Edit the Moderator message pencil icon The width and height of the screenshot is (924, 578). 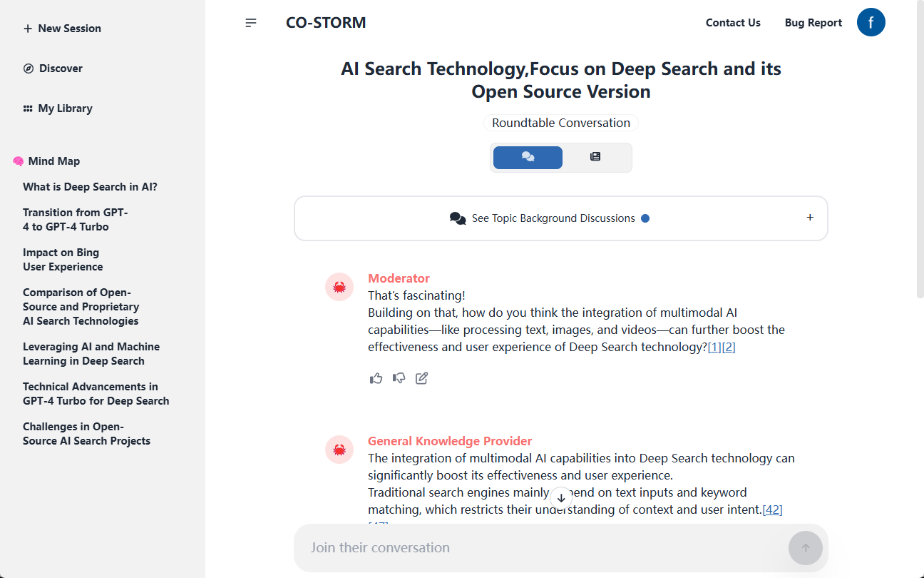click(422, 378)
